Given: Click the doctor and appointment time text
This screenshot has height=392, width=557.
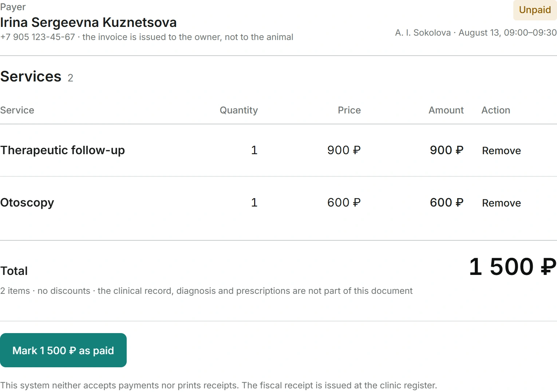Looking at the screenshot, I should [476, 33].
